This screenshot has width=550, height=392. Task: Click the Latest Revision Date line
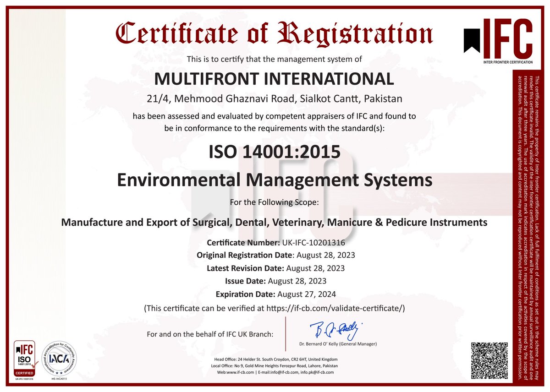(276, 268)
